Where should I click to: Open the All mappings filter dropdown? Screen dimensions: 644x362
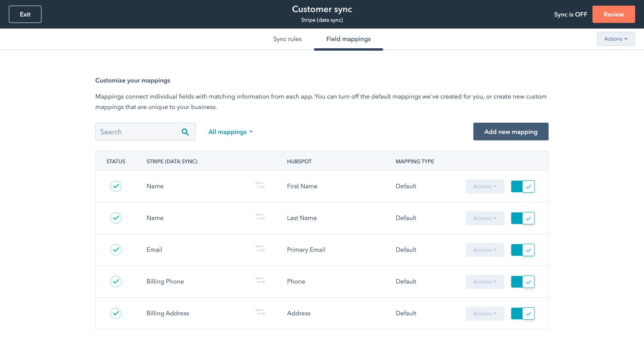tap(231, 132)
